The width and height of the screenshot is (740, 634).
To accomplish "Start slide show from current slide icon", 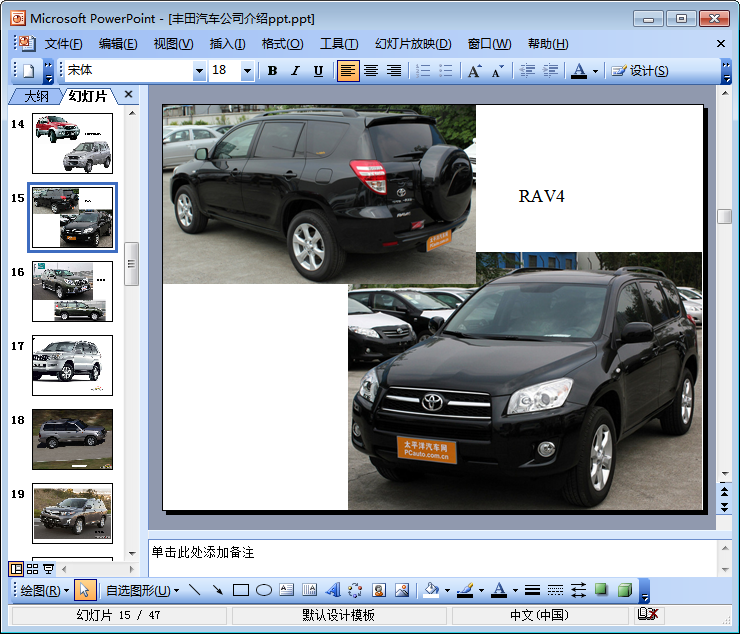I will (49, 569).
